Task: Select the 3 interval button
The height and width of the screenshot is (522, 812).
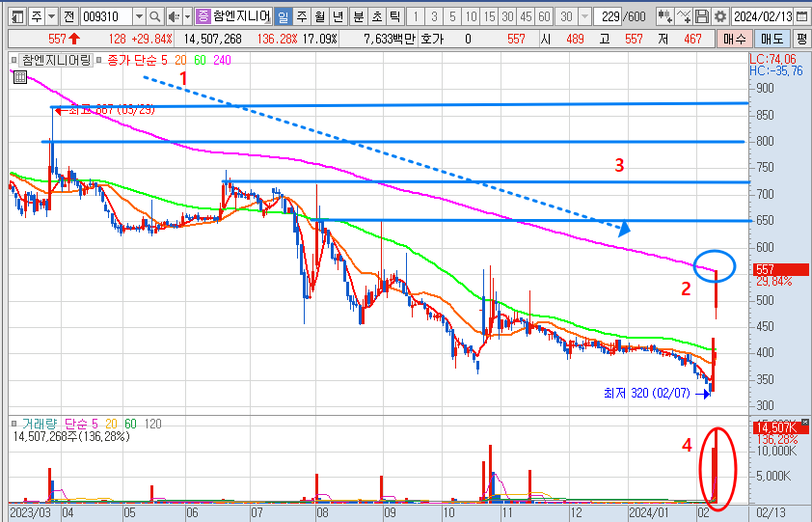Action: coord(434,16)
